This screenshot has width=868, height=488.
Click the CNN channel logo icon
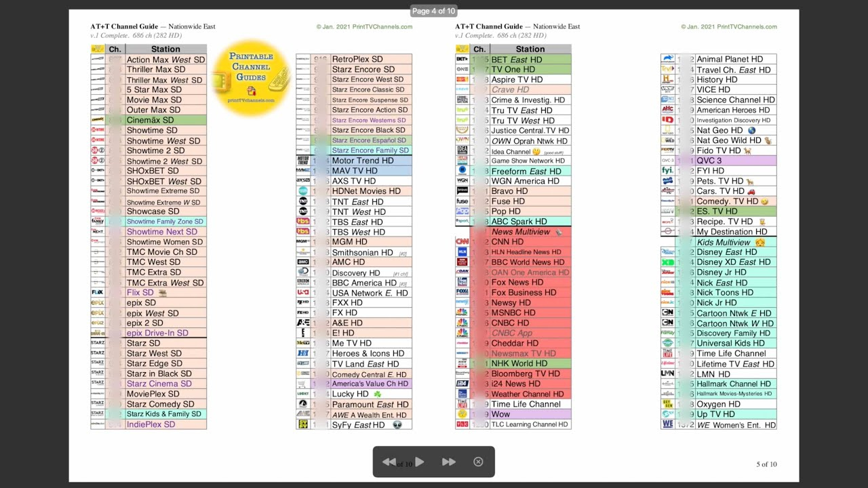tap(462, 241)
